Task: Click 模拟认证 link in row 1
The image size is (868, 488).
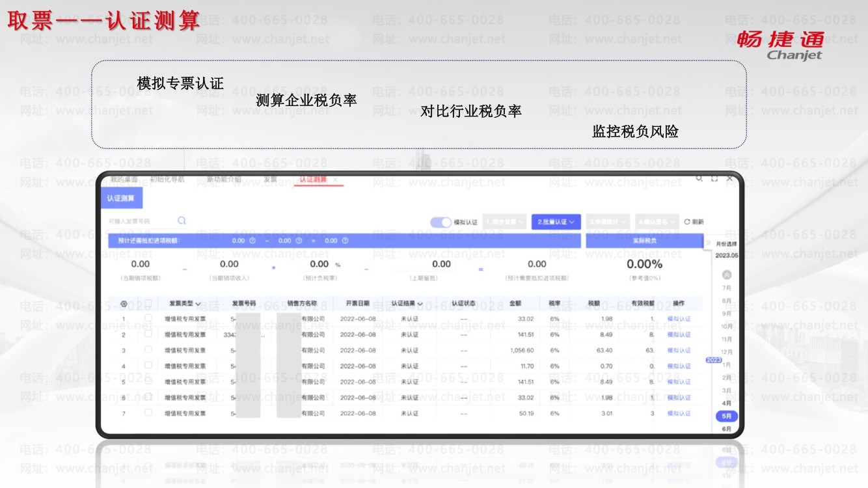Action: [679, 319]
